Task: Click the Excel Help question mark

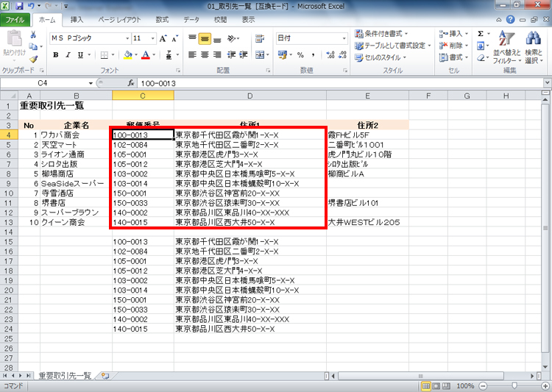Action: (x=511, y=20)
